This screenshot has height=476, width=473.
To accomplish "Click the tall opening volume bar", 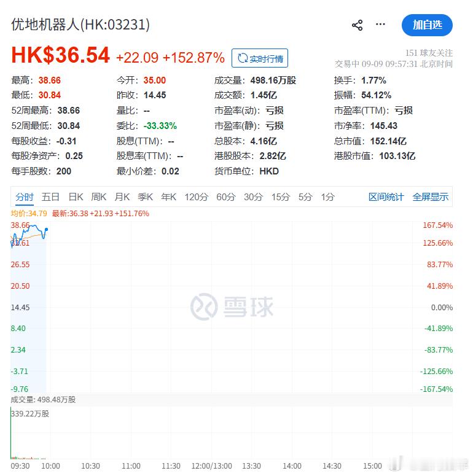I will click(x=11, y=434).
